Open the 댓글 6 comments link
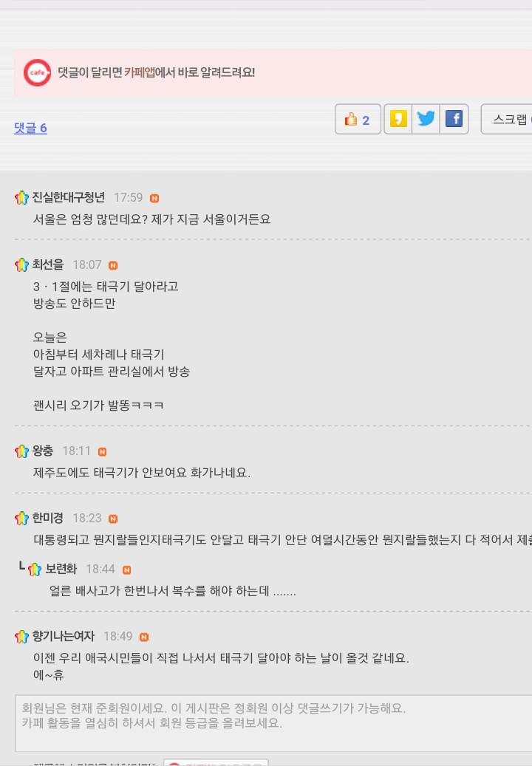Viewport: 532px width, 766px height. coord(30,128)
